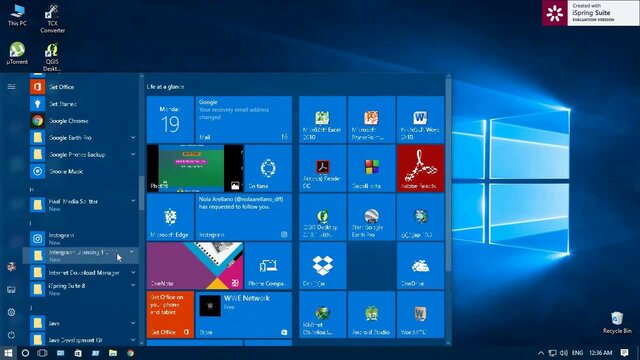
Task: Open Store icon on taskbar
Action: click(x=78, y=353)
